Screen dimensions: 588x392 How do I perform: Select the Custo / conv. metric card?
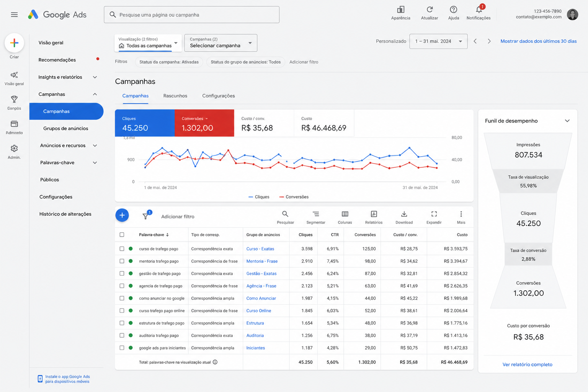click(x=264, y=123)
